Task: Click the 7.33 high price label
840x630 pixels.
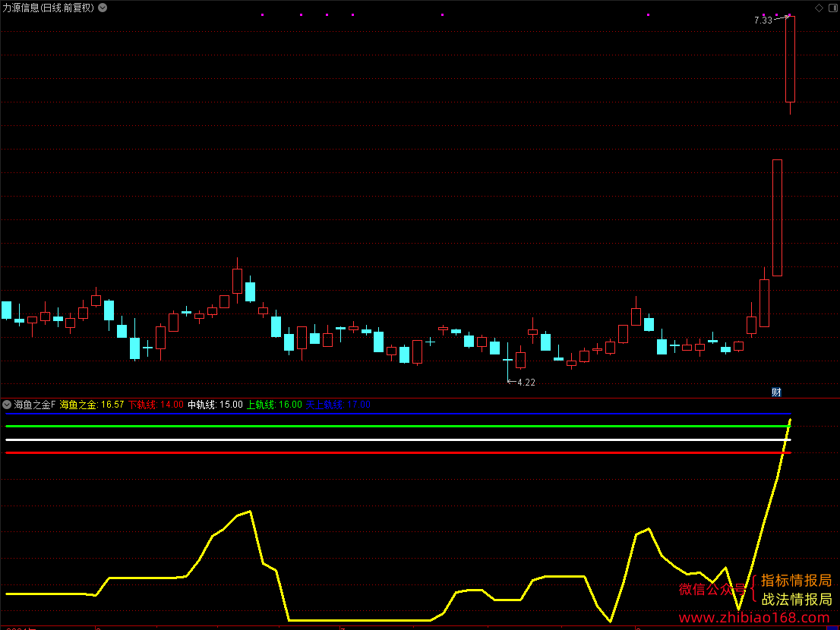Action: point(763,20)
